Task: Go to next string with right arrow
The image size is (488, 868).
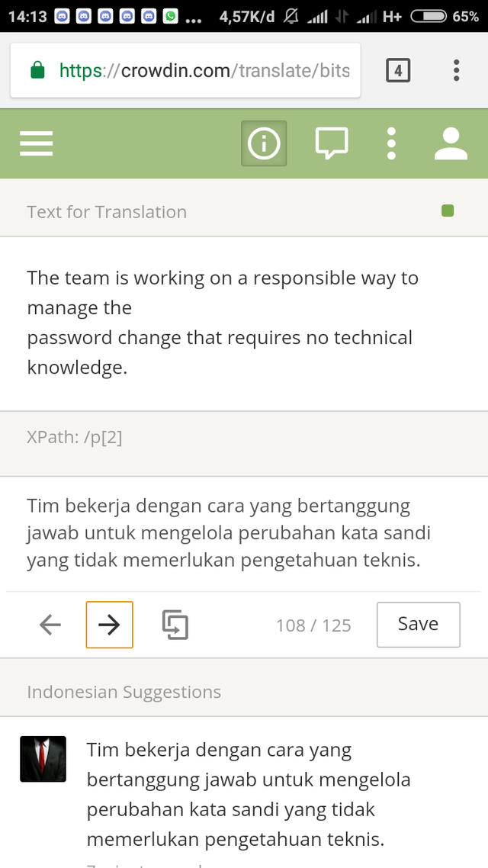Action: pos(110,625)
